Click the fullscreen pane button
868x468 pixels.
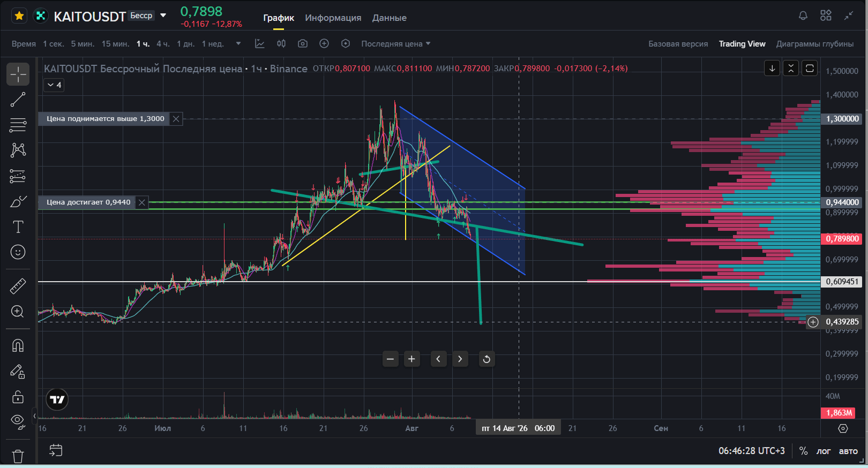(810, 68)
